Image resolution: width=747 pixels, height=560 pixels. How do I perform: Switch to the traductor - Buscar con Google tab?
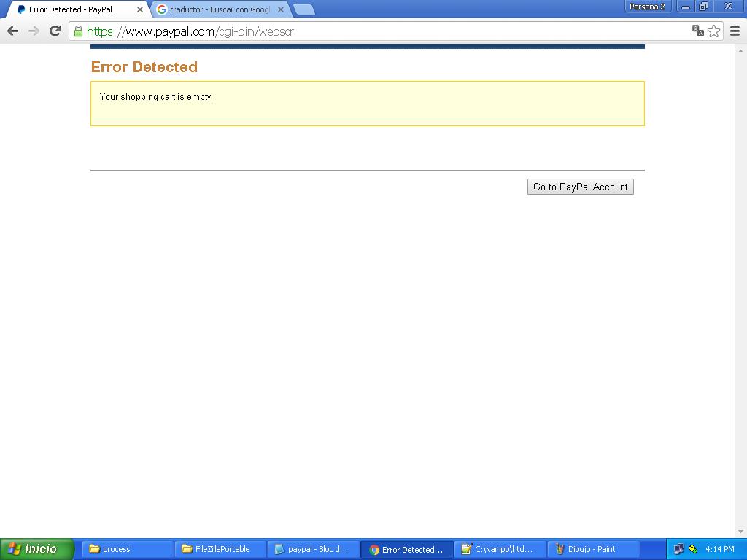pyautogui.click(x=220, y=9)
